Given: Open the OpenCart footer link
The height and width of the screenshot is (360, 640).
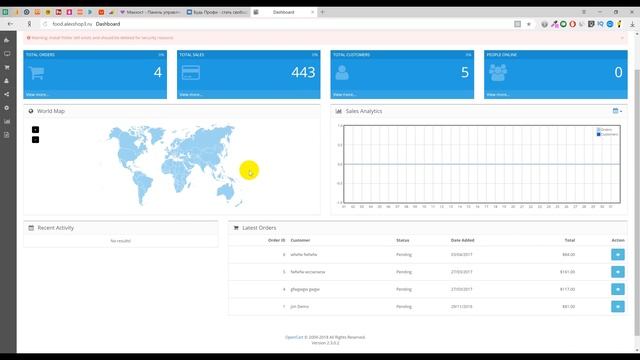Looking at the screenshot, I should tap(294, 337).
